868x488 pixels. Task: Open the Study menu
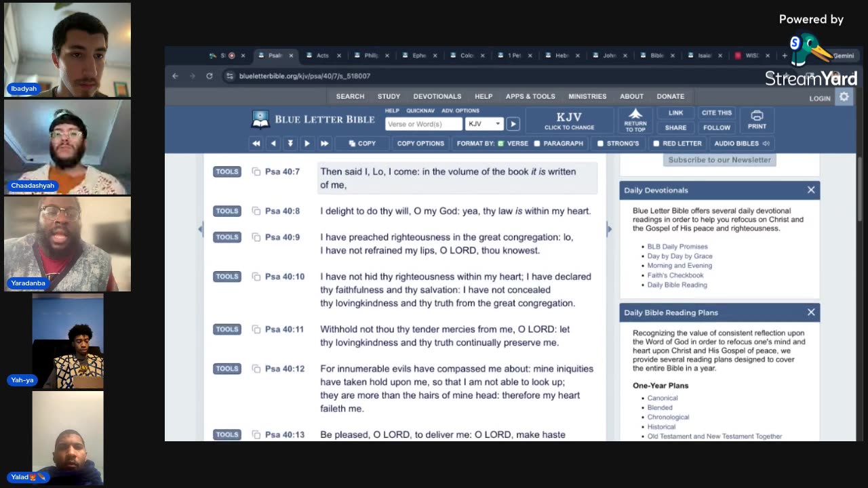coord(389,96)
